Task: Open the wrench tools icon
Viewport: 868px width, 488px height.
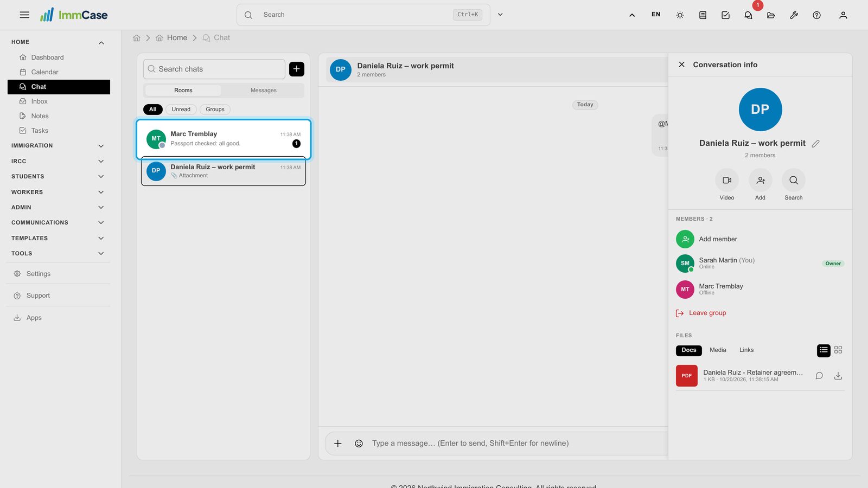Action: (x=794, y=15)
